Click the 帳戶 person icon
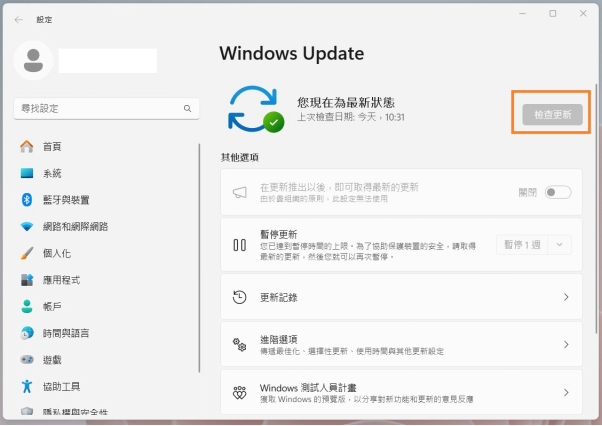Viewport: 602px width, 426px height. 26,306
